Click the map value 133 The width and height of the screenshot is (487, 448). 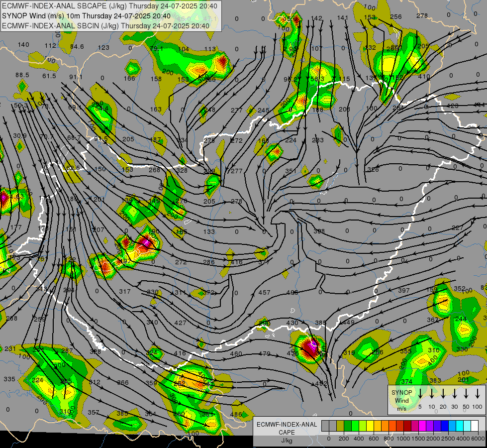click(x=209, y=231)
